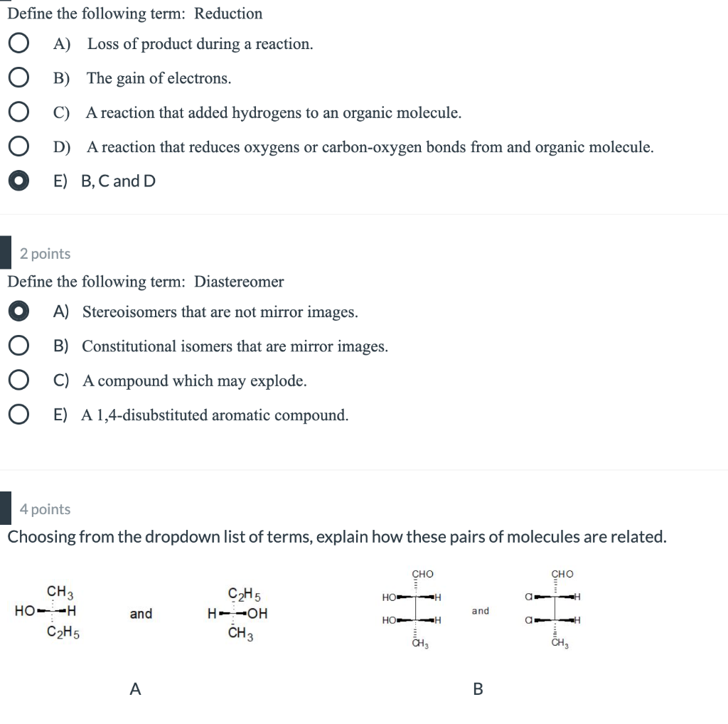Click the filled radio for answer E 'B, C and D'
The height and width of the screenshot is (724, 728).
coord(18,181)
